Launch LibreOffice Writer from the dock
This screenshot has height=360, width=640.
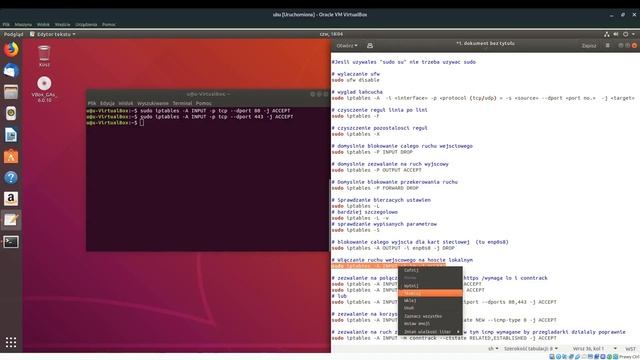(11, 135)
